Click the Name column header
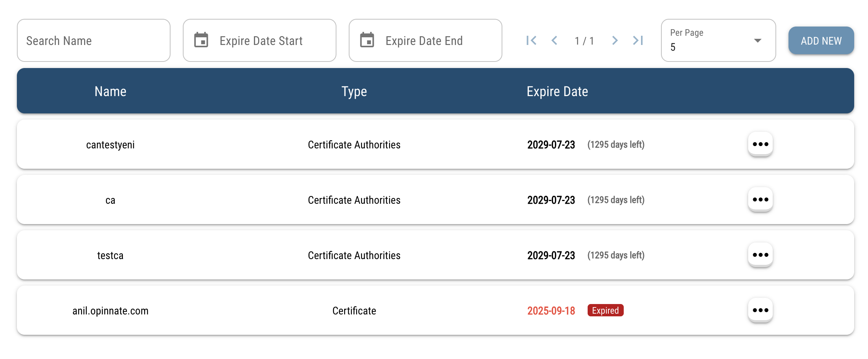Image resolution: width=868 pixels, height=359 pixels. click(x=110, y=91)
